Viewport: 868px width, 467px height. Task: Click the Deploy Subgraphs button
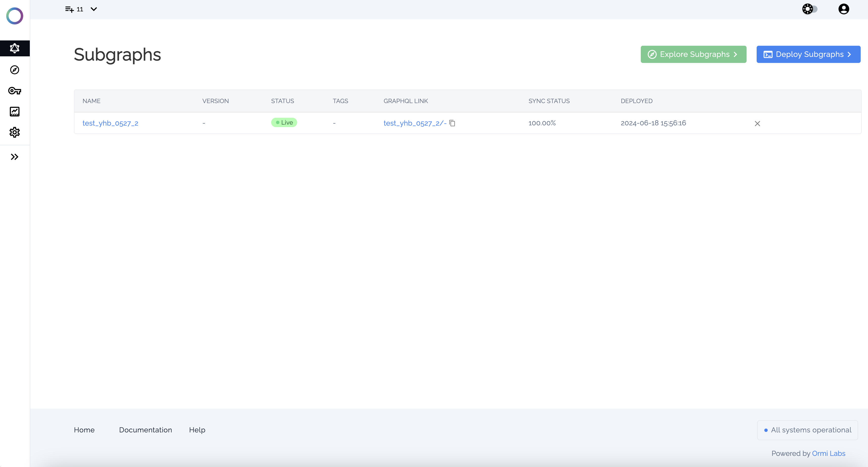pyautogui.click(x=808, y=54)
